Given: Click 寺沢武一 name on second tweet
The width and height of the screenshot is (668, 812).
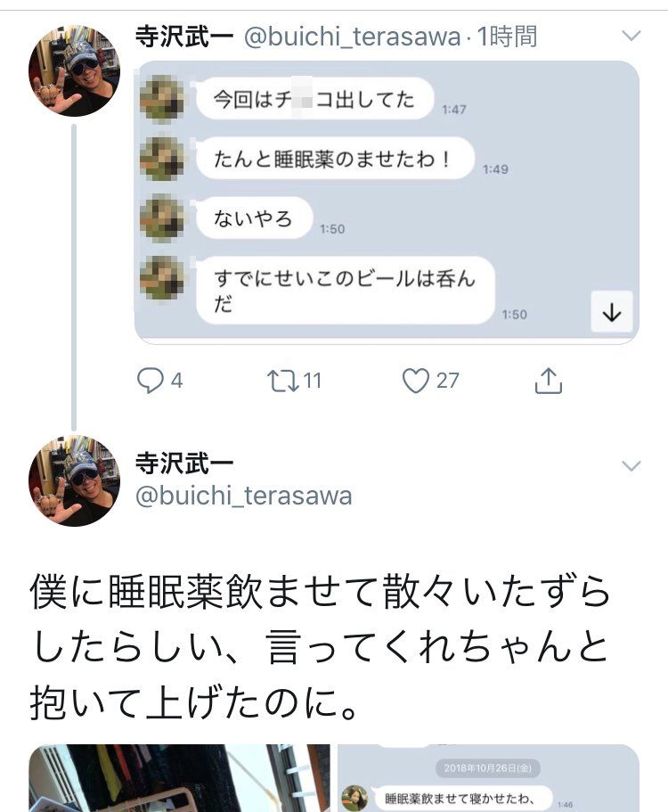Looking at the screenshot, I should tap(183, 464).
